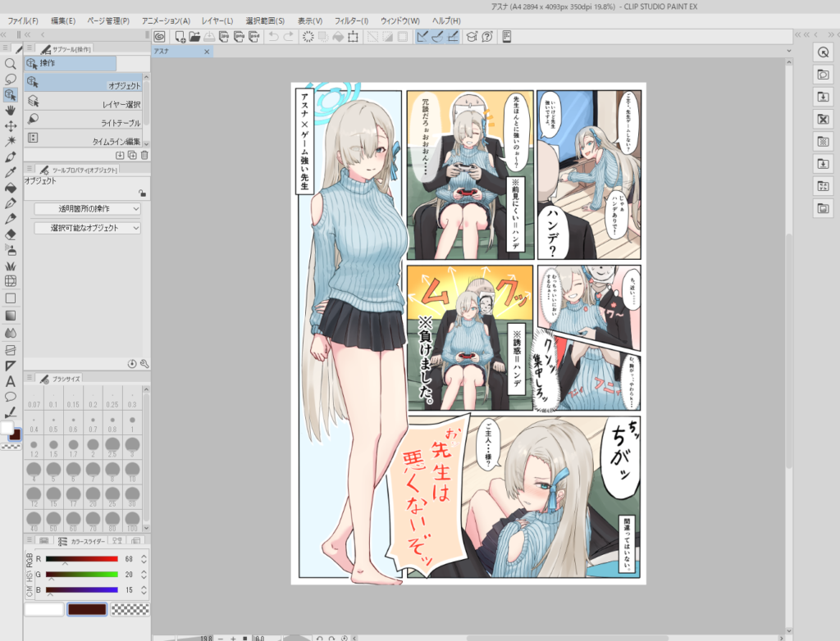Open the フィルター(I) menu
This screenshot has height=641, width=840.
coord(351,20)
